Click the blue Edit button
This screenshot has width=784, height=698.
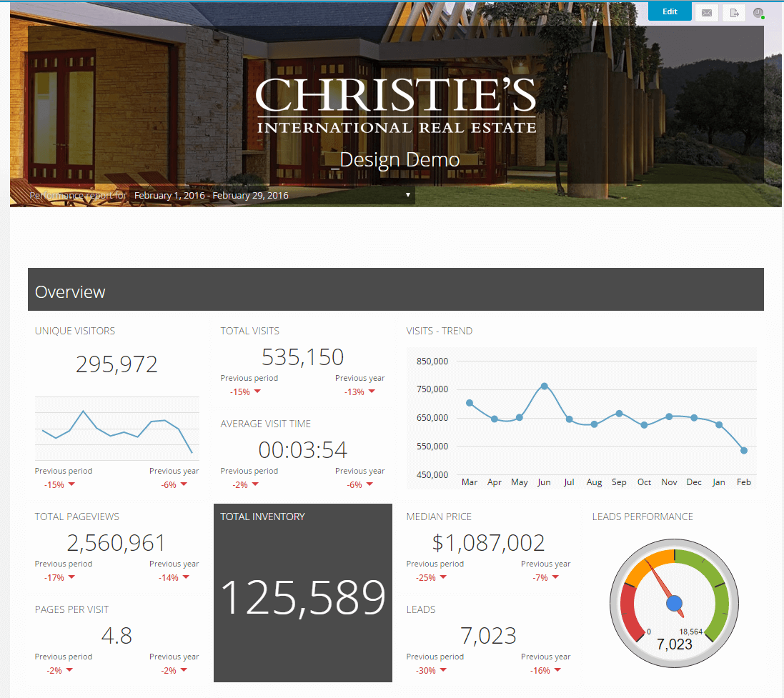tap(670, 11)
